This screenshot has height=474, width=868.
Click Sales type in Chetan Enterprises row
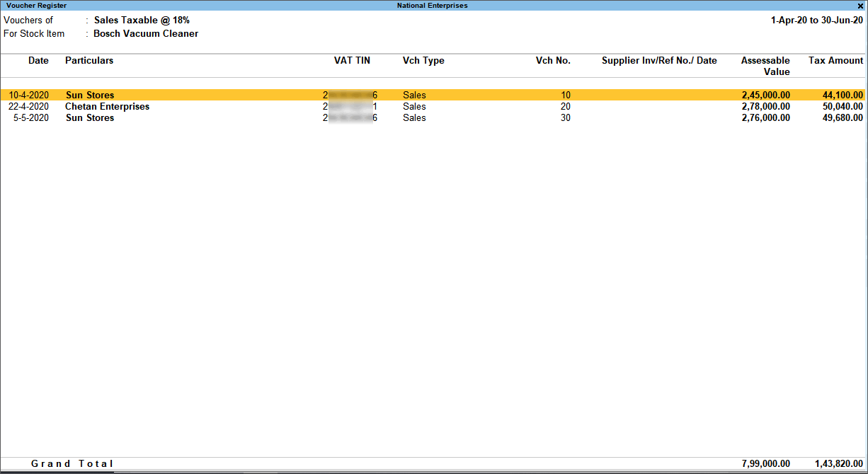(414, 107)
